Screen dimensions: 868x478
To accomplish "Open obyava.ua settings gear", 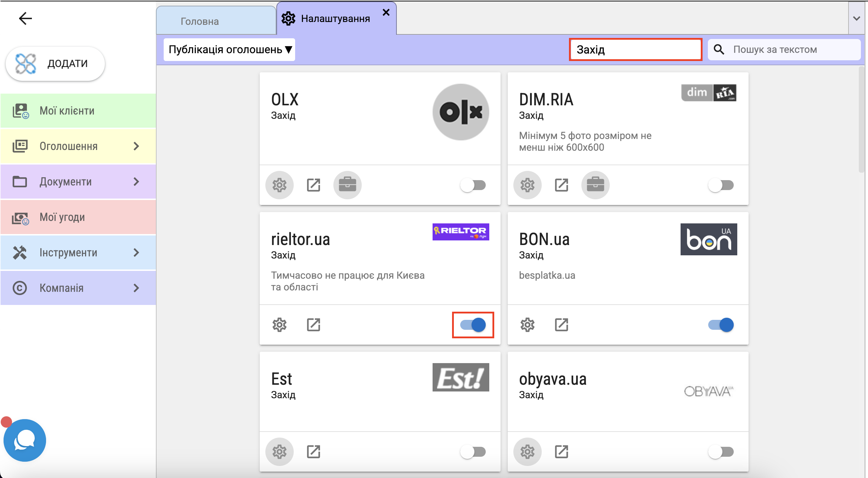I will pyautogui.click(x=528, y=452).
